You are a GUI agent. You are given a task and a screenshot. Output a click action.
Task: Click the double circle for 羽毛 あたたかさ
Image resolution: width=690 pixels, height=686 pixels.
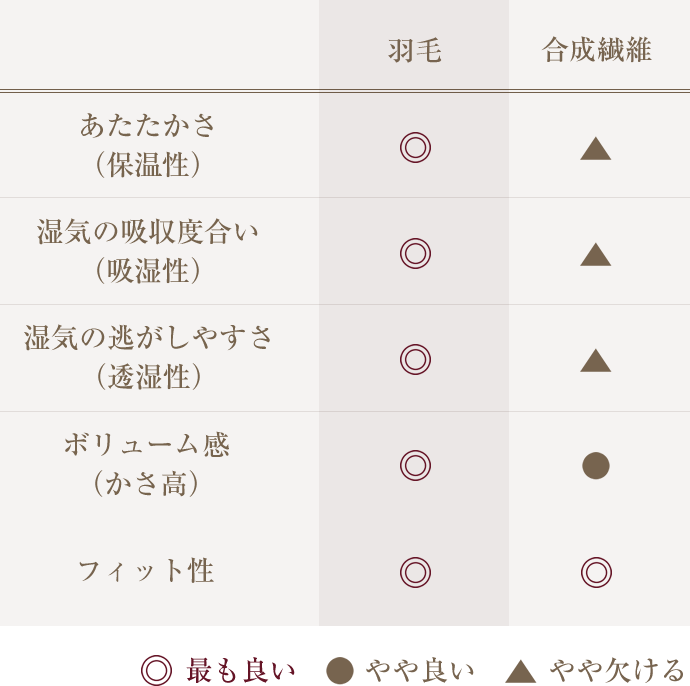(415, 147)
